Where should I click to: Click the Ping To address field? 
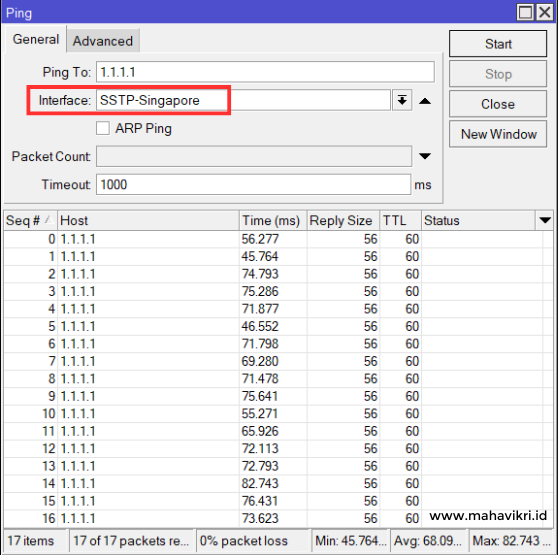(265, 72)
